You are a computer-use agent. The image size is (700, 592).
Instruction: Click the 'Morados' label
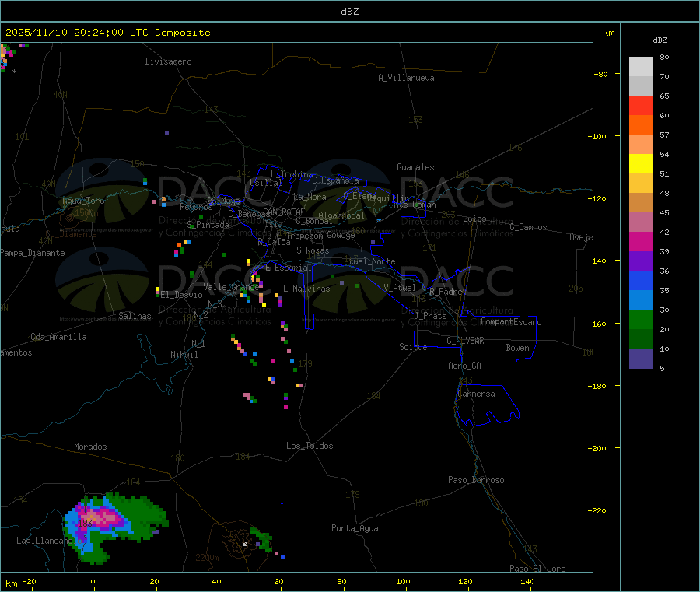click(91, 447)
